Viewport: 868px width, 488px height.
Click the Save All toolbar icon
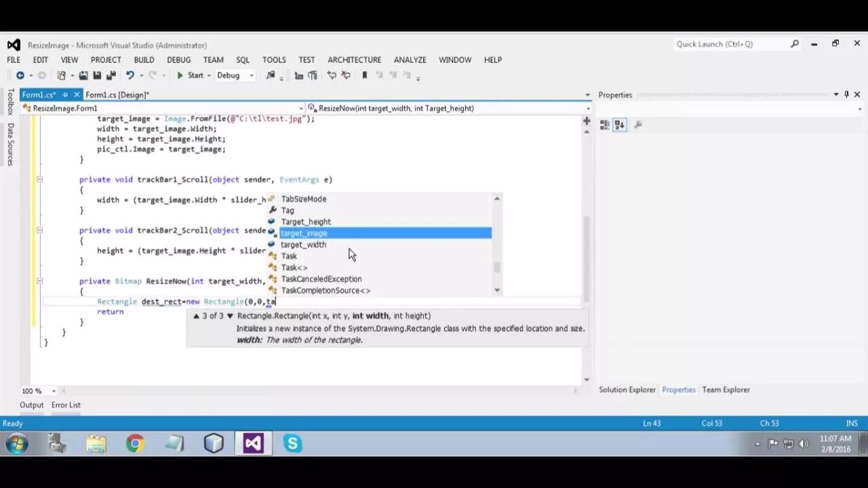tap(111, 75)
